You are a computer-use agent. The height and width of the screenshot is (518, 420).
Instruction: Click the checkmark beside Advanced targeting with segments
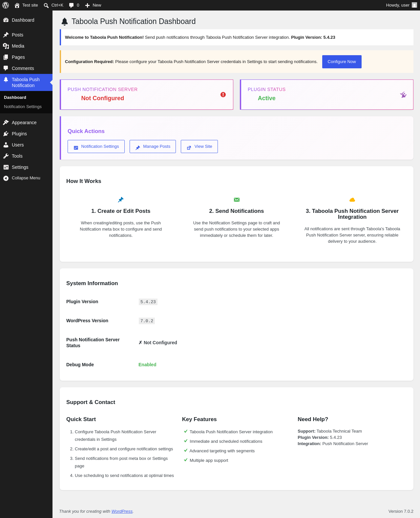pos(186,450)
